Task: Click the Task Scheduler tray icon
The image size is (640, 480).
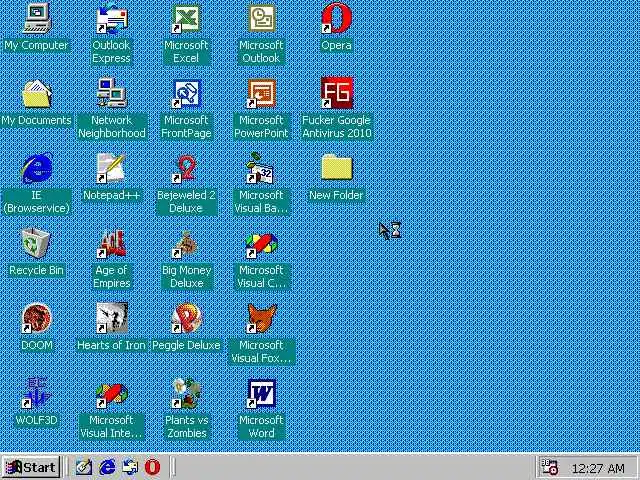Action: [x=549, y=467]
